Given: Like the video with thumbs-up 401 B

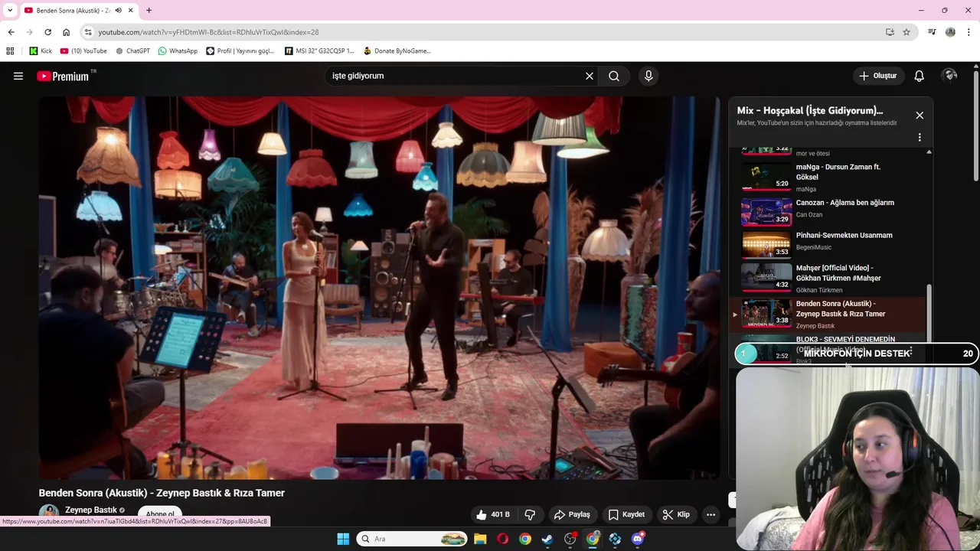Looking at the screenshot, I should pyautogui.click(x=492, y=514).
